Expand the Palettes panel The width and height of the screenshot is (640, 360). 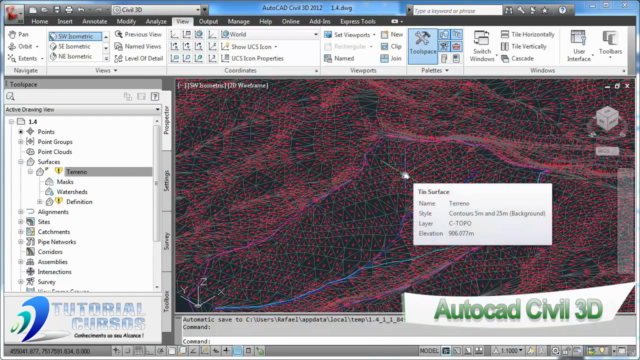pyautogui.click(x=435, y=71)
